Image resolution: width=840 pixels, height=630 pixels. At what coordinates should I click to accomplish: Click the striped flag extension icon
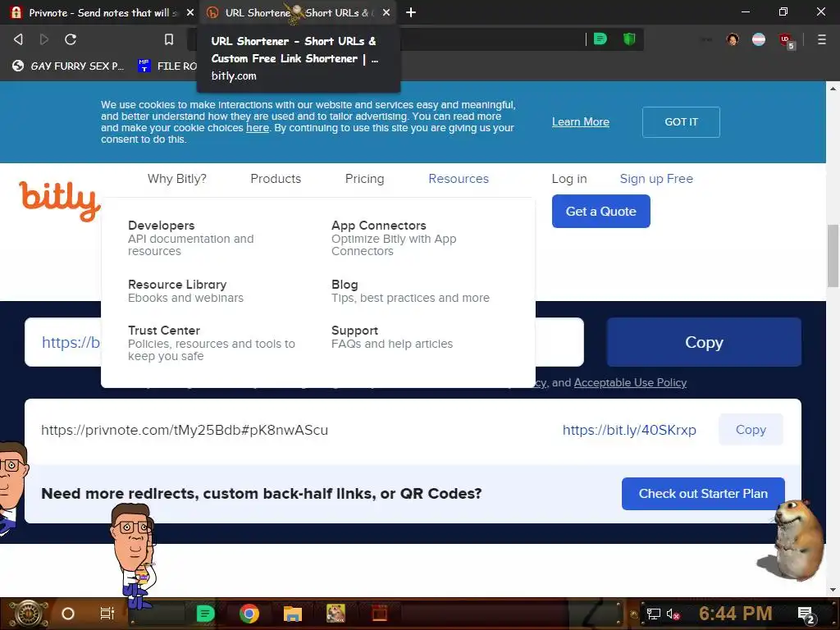(759, 39)
